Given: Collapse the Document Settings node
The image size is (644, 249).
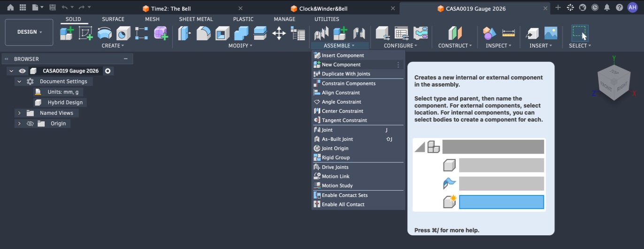Looking at the screenshot, I should [x=19, y=81].
